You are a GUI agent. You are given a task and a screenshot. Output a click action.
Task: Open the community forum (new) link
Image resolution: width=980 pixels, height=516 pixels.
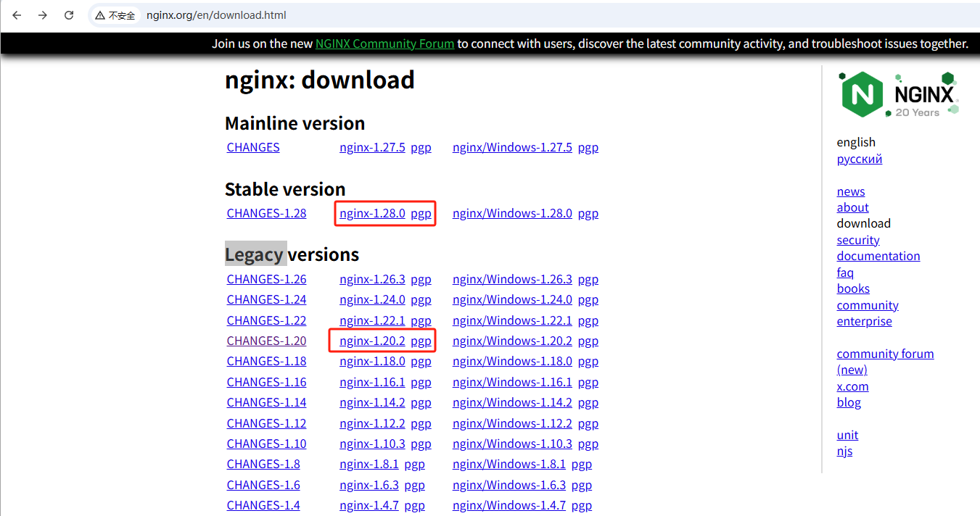pos(885,362)
